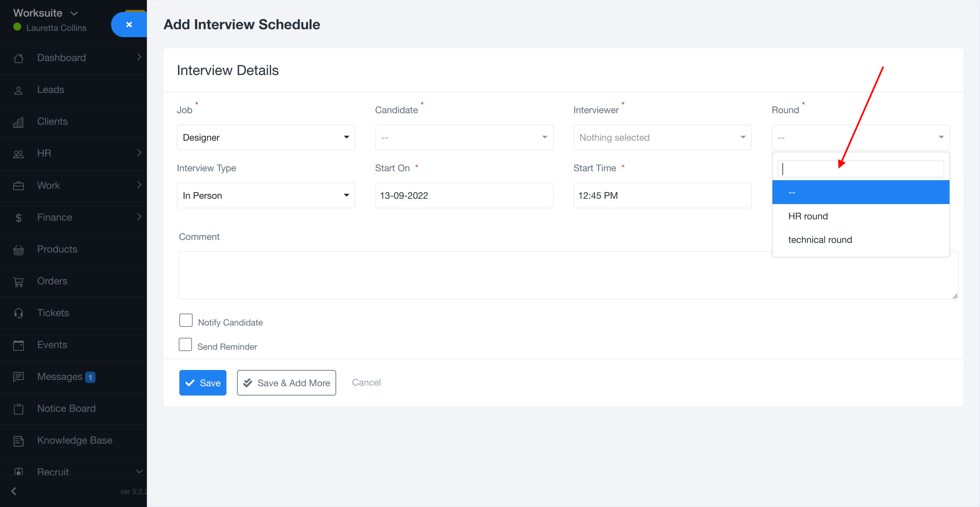Open the Job dropdown showing Designer
The image size is (980, 507).
pos(266,137)
